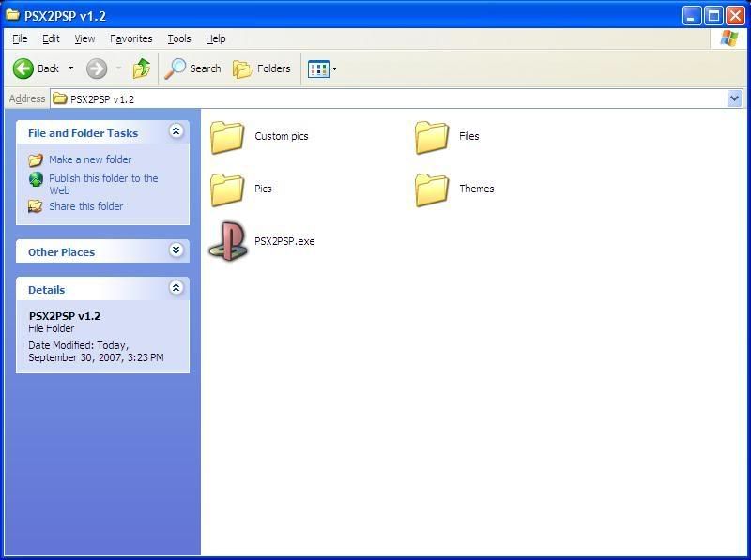Open the Tools menu

[x=179, y=38]
